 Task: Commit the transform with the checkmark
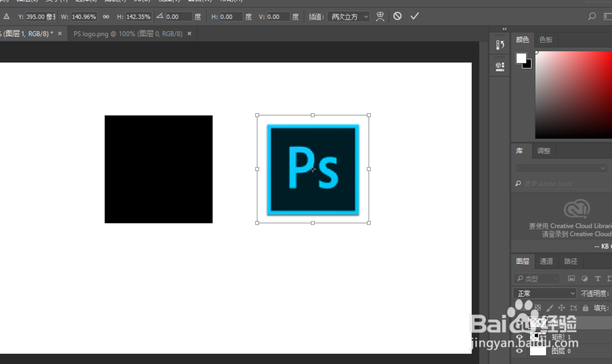pyautogui.click(x=414, y=16)
